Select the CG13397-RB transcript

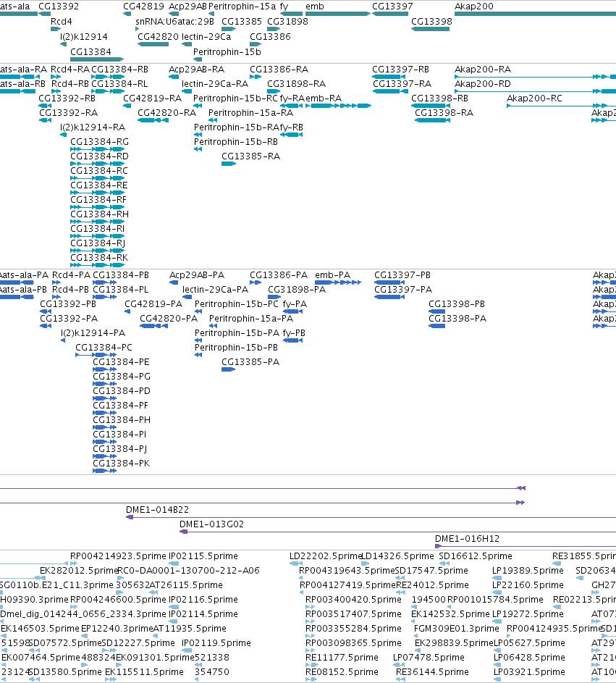point(389,77)
